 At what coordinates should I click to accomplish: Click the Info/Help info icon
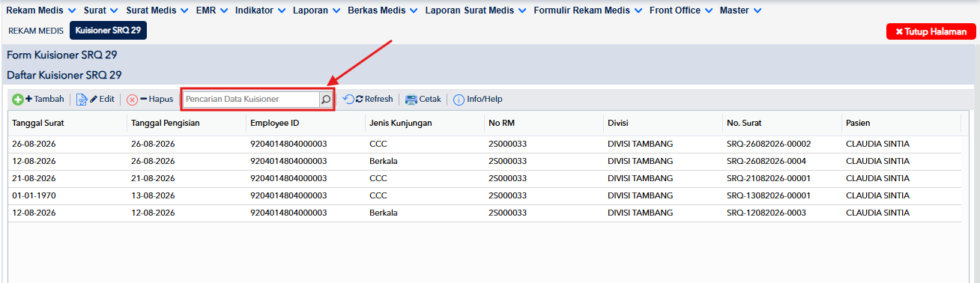click(x=459, y=99)
